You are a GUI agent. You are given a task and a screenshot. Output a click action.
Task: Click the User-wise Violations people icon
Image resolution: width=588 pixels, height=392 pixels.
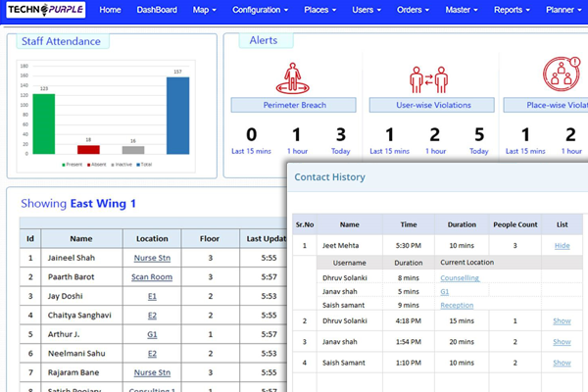[428, 79]
